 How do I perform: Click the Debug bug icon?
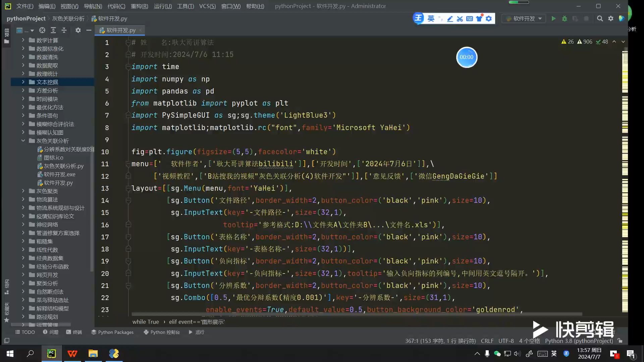point(565,19)
